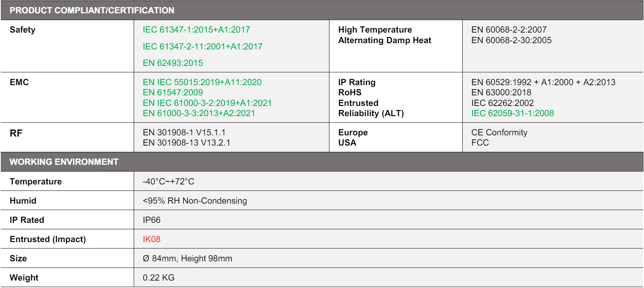
Task: Click the IEC 61347-1:2015+A1:2017 safety standard
Action: (x=196, y=30)
